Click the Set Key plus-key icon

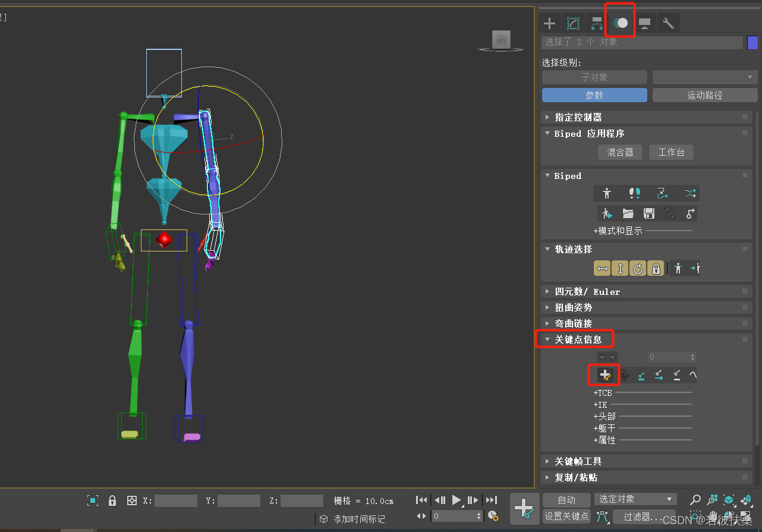(x=605, y=375)
